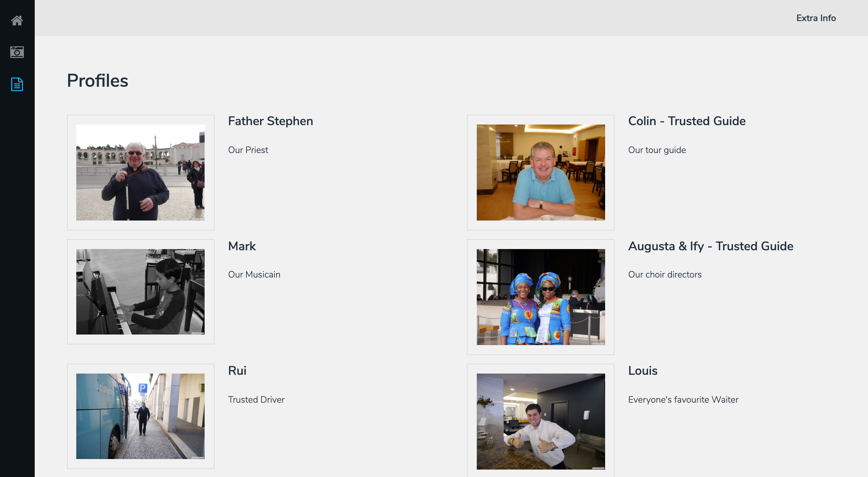The width and height of the screenshot is (868, 477).
Task: Click the Profiles page heading
Action: (x=97, y=81)
